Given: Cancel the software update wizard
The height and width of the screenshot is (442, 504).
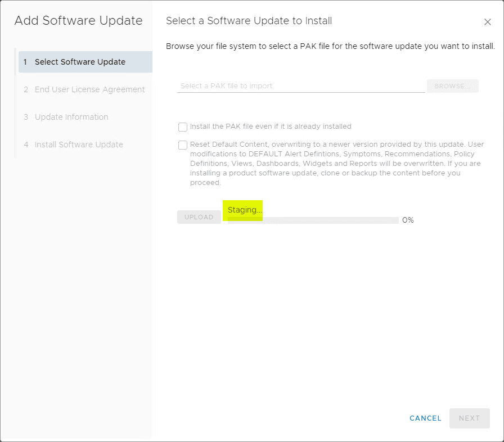Looking at the screenshot, I should click(425, 418).
